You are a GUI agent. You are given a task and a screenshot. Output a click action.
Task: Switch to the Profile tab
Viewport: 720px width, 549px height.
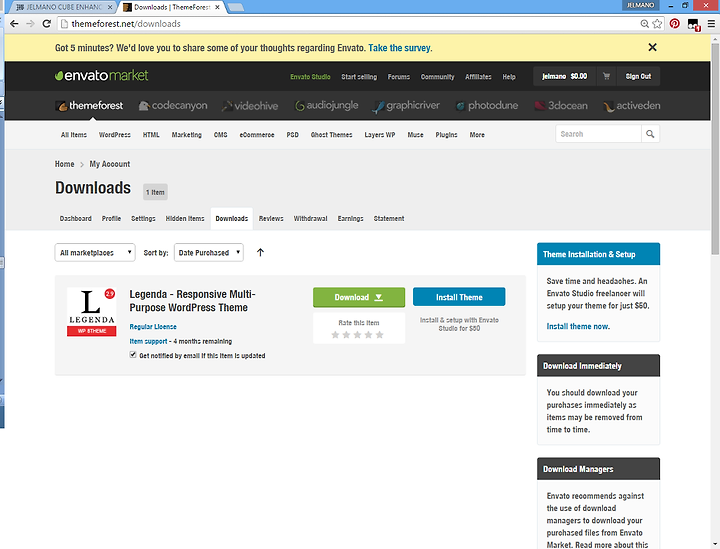[112, 218]
